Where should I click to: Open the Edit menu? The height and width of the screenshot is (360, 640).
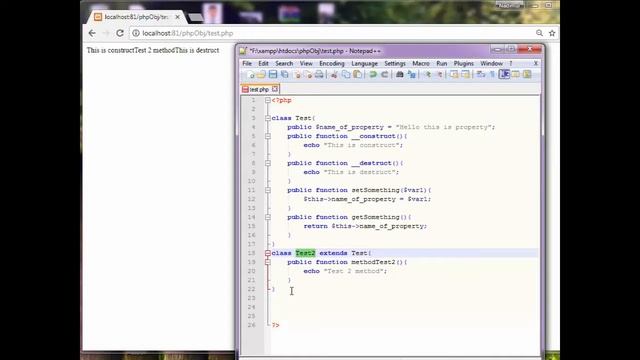(263, 63)
